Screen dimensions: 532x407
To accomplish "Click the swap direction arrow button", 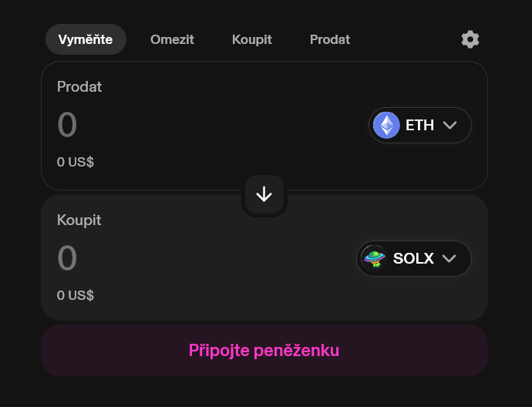I will tap(264, 195).
